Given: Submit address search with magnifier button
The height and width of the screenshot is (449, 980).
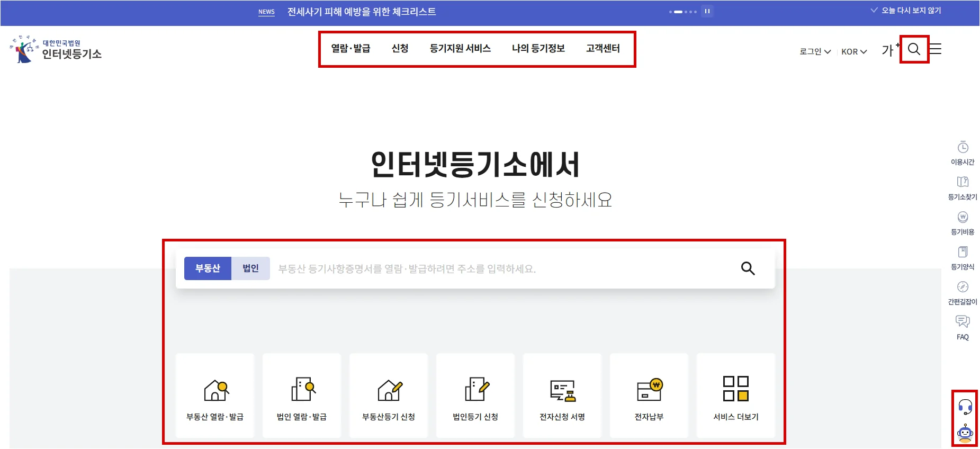Looking at the screenshot, I should click(748, 268).
